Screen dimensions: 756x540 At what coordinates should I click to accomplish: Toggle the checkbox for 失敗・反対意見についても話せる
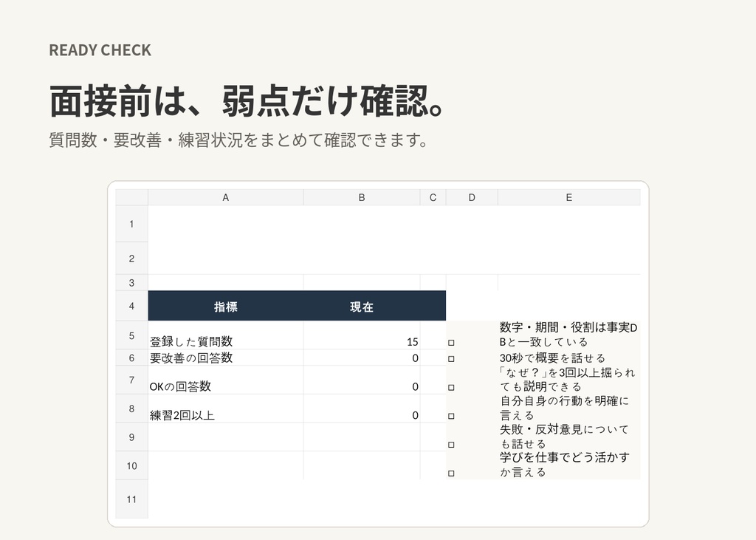pos(451,445)
